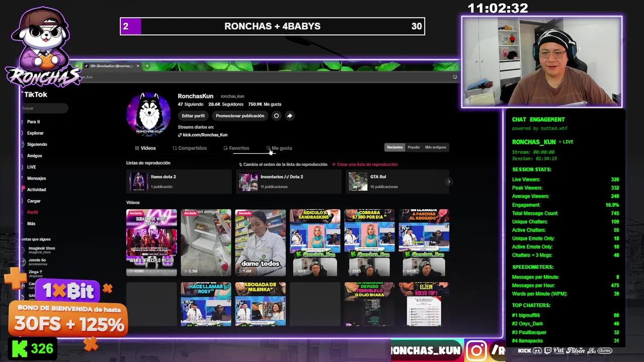
Task: Open Perfil in sidebar
Action: point(32,212)
